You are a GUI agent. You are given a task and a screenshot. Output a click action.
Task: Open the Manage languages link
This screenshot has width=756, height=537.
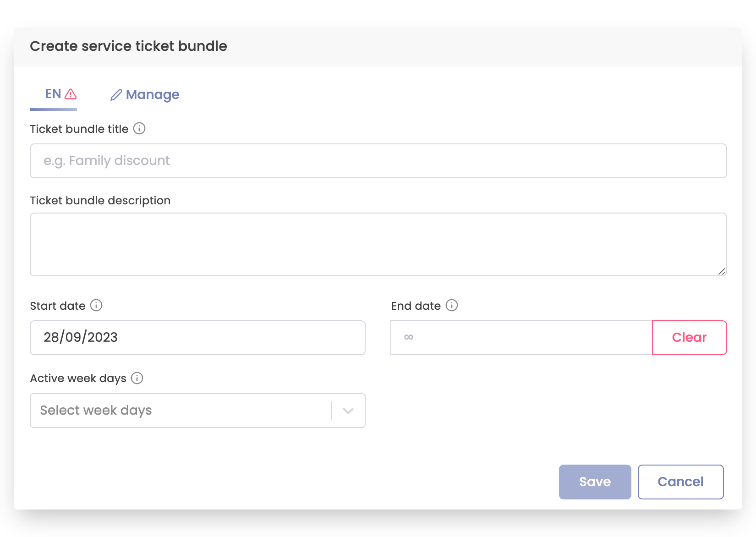coord(152,95)
